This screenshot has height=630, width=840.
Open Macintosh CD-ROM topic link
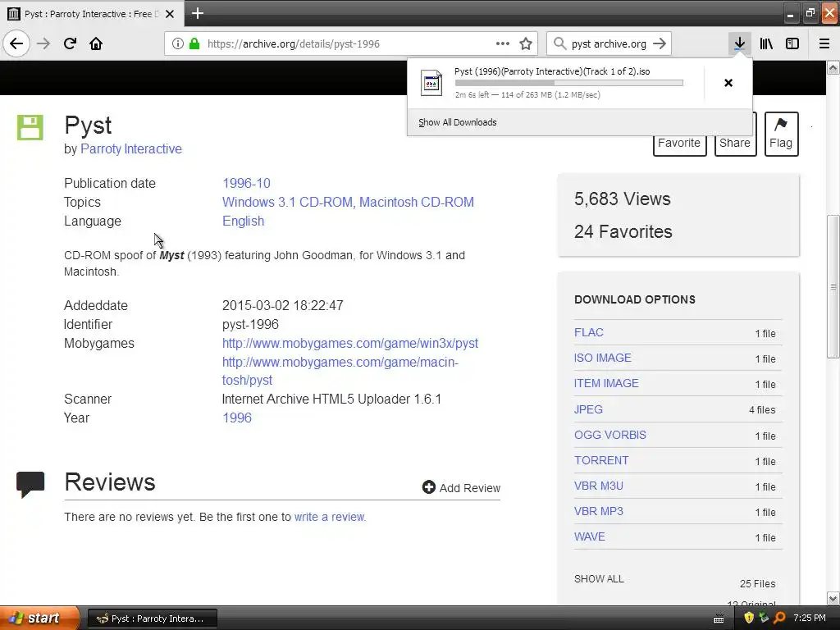click(x=416, y=202)
